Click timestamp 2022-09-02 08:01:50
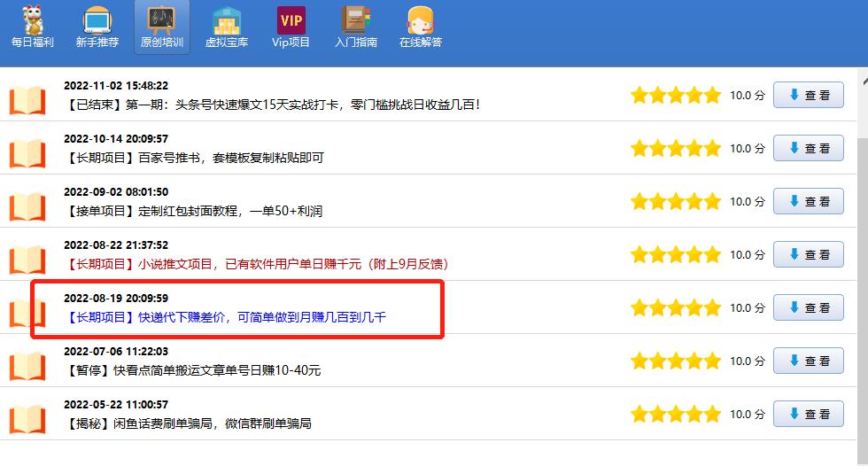The height and width of the screenshot is (466, 868). (x=116, y=192)
